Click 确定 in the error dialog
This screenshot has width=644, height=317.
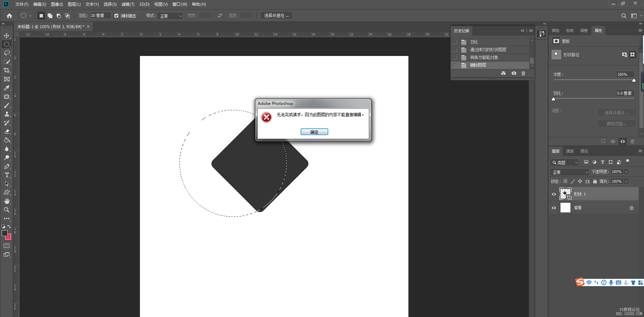(314, 132)
